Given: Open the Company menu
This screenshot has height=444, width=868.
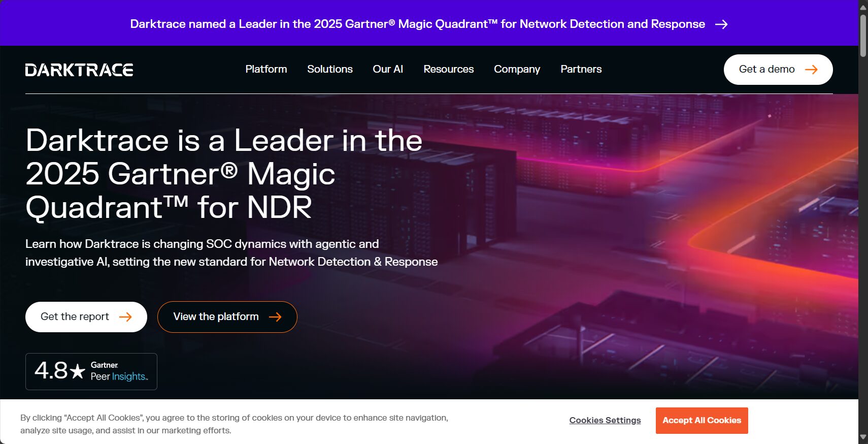Looking at the screenshot, I should coord(517,69).
